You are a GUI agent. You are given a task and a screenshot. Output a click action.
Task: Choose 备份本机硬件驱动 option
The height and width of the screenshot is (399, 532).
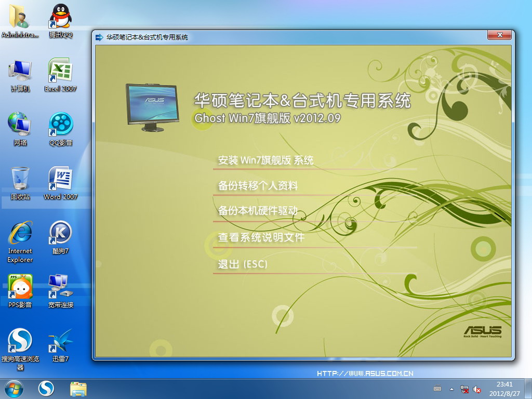point(258,211)
